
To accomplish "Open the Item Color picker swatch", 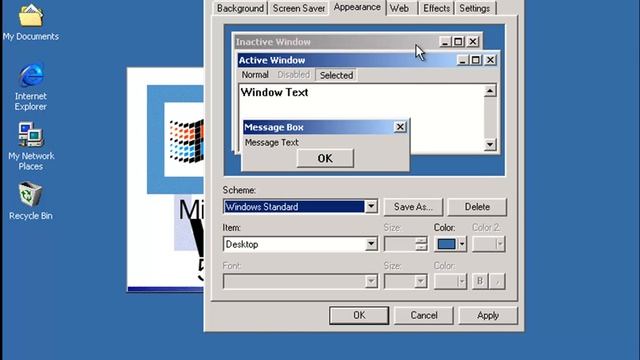I will [x=450, y=244].
